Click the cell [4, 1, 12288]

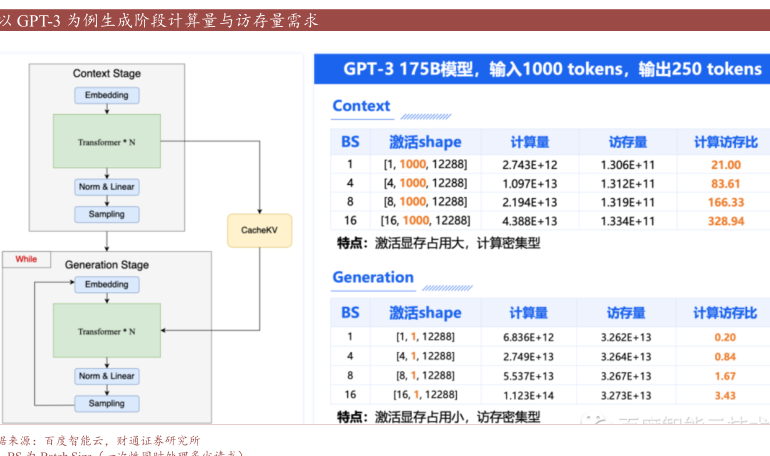click(x=425, y=356)
